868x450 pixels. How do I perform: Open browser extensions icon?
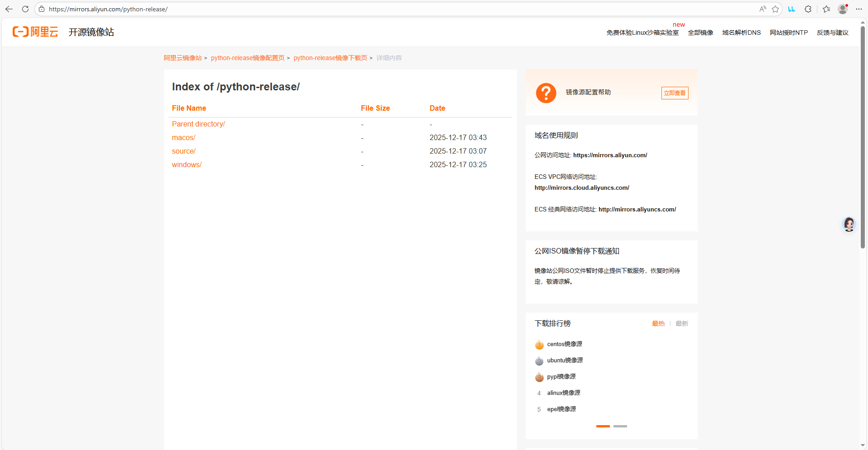808,9
